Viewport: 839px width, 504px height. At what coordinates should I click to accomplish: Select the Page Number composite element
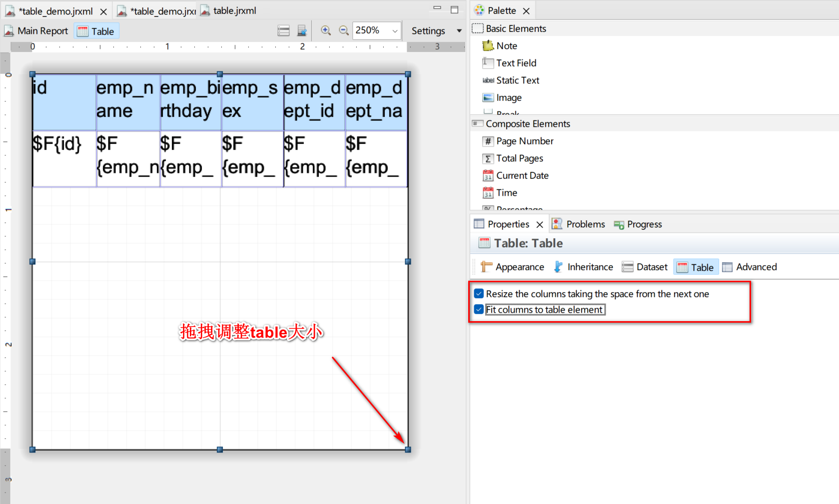point(525,141)
